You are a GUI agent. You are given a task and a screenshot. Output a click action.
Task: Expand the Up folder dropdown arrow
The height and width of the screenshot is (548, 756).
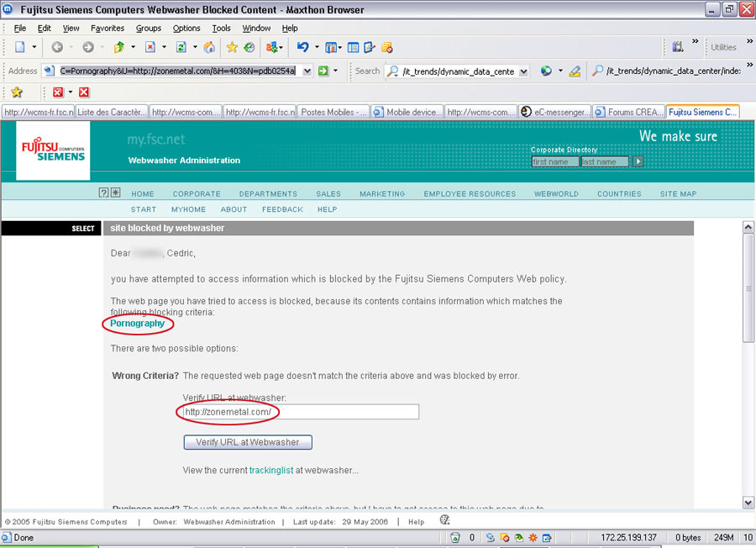[133, 47]
